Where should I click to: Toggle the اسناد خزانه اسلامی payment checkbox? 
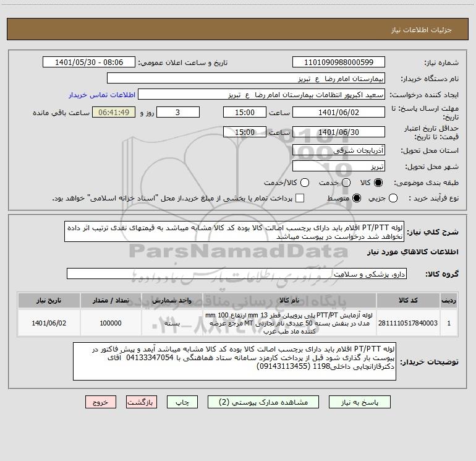tap(300, 198)
